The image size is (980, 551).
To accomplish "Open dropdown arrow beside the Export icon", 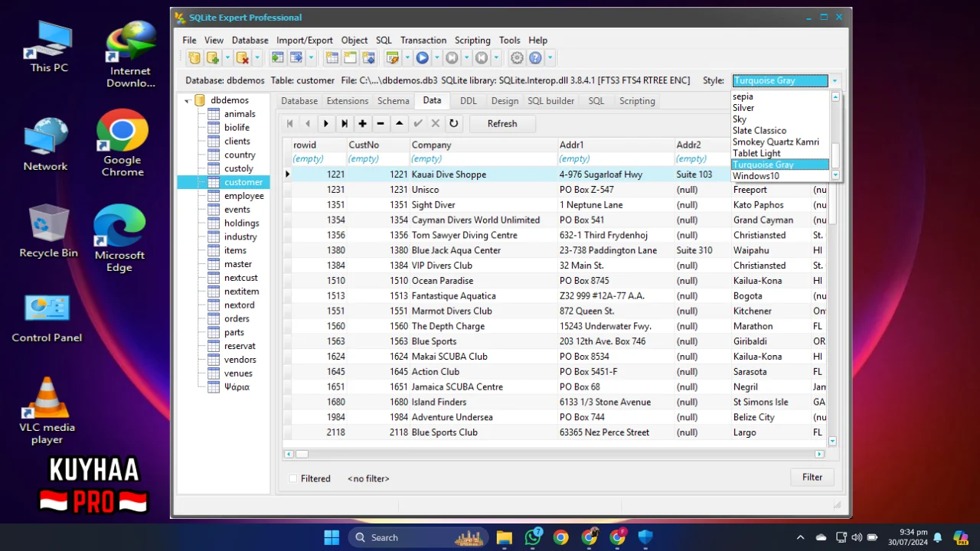I will [x=311, y=58].
